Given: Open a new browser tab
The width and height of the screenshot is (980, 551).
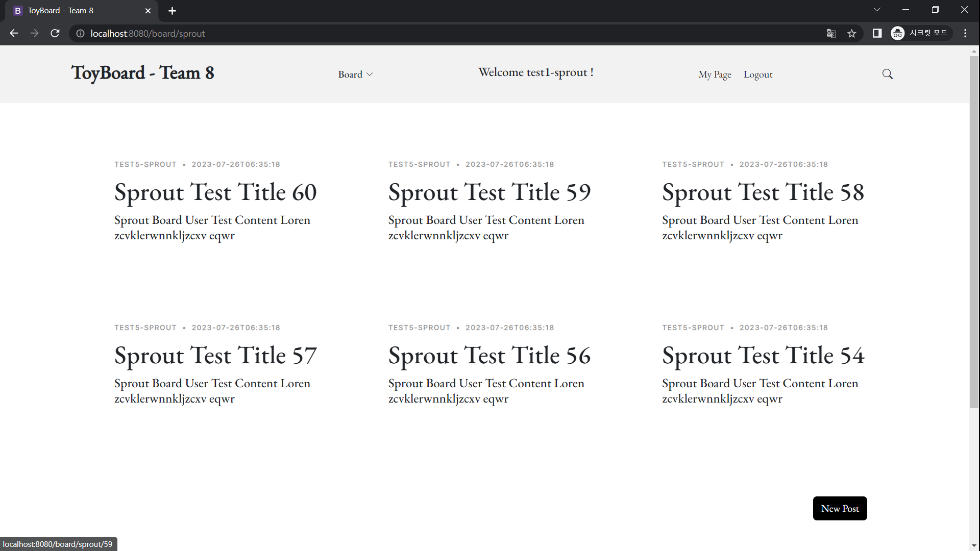Looking at the screenshot, I should pyautogui.click(x=172, y=11).
